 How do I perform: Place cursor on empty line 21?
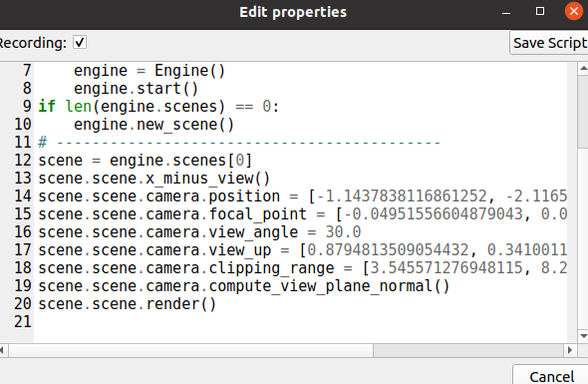pyautogui.click(x=300, y=322)
